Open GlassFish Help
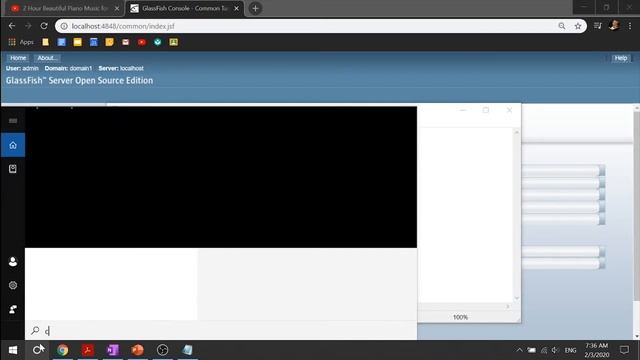Viewport: 640px width, 360px height. point(621,58)
